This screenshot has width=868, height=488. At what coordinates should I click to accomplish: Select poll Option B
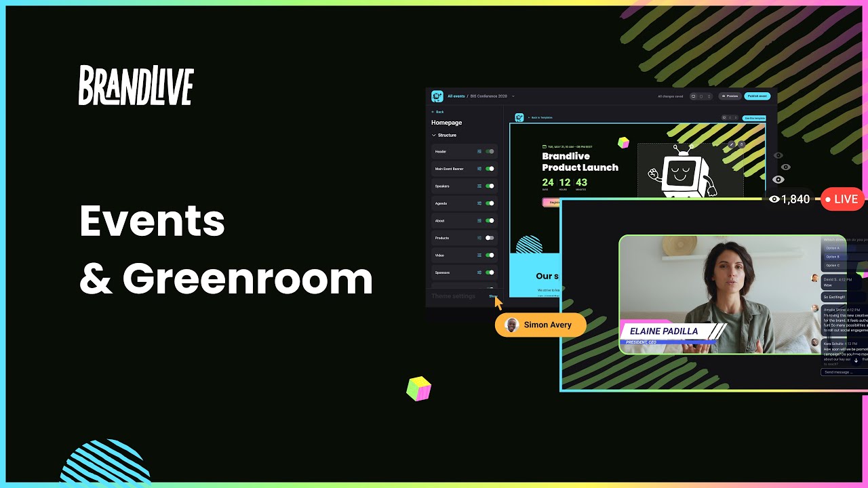tap(844, 257)
